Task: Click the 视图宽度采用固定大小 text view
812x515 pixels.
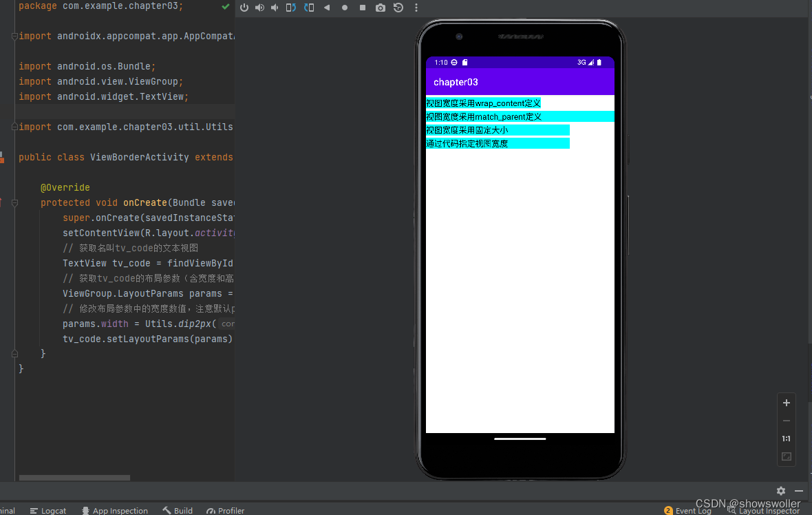Action: (498, 130)
